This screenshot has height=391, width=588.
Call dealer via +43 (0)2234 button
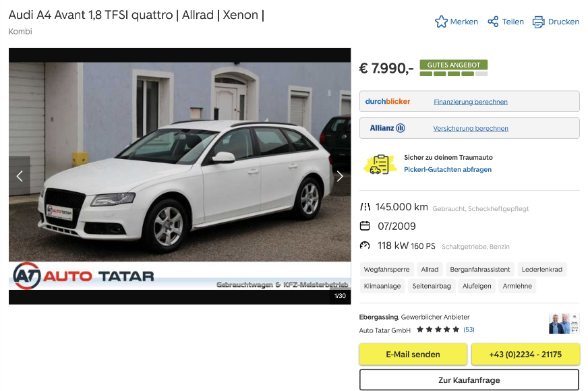coord(525,355)
